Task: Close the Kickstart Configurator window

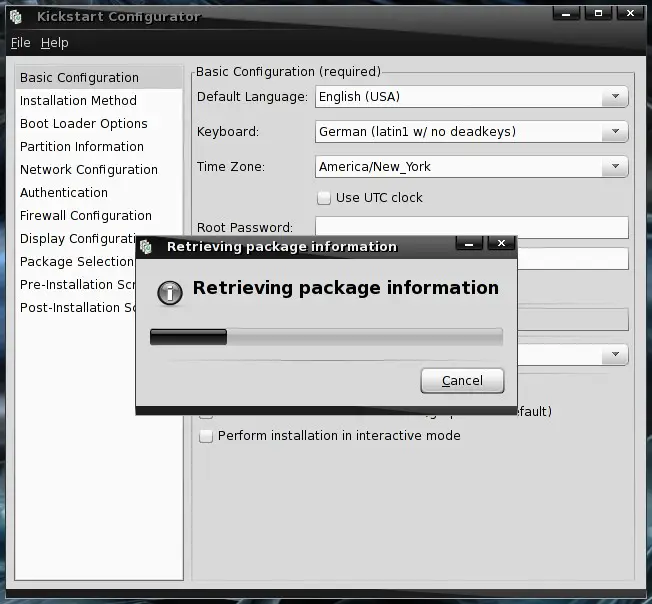Action: pyautogui.click(x=630, y=14)
